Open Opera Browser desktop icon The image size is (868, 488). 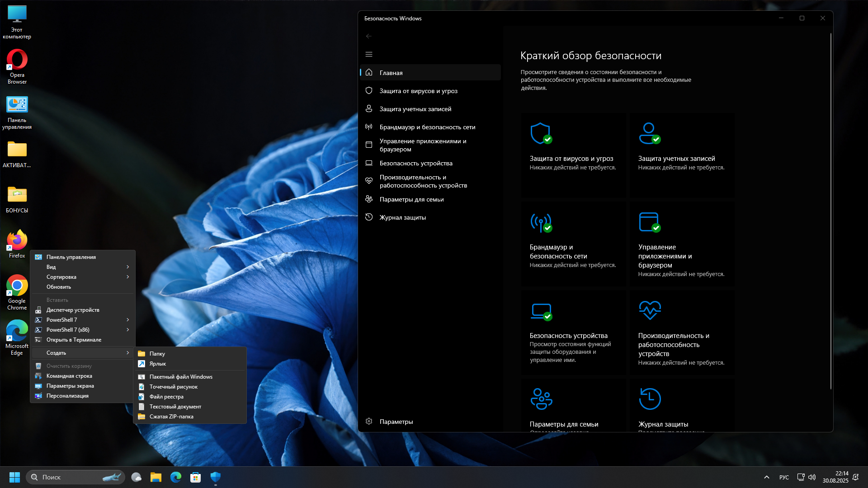coord(17,66)
